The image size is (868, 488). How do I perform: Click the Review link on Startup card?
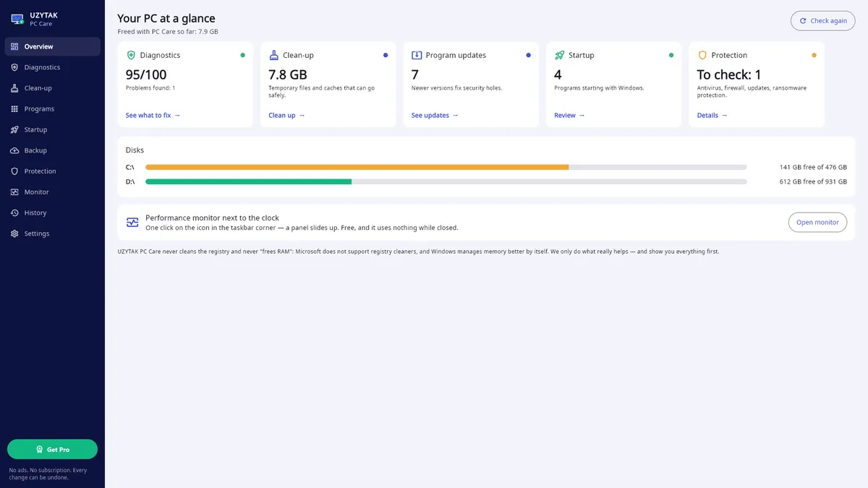(569, 116)
